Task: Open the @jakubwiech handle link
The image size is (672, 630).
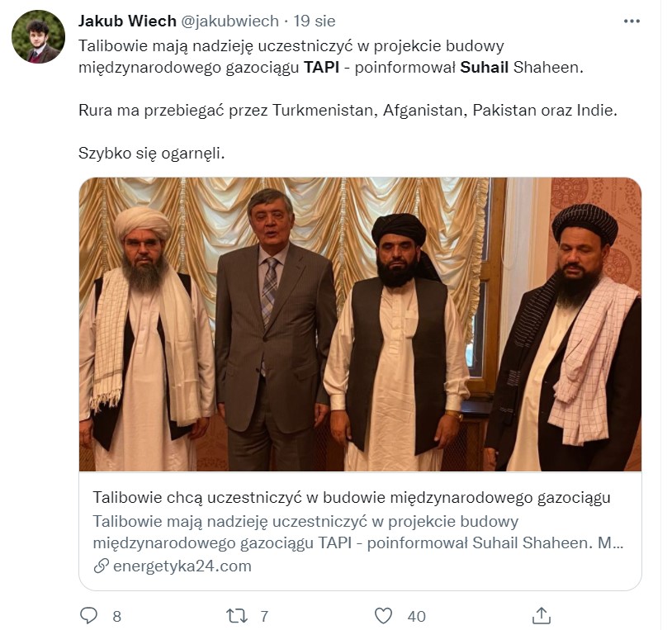Action: [x=230, y=21]
